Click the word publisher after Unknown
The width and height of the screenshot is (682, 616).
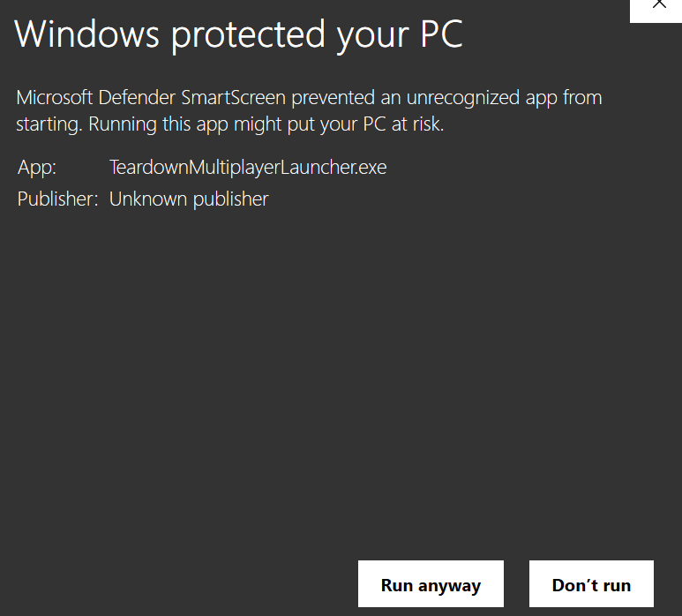[x=231, y=199]
